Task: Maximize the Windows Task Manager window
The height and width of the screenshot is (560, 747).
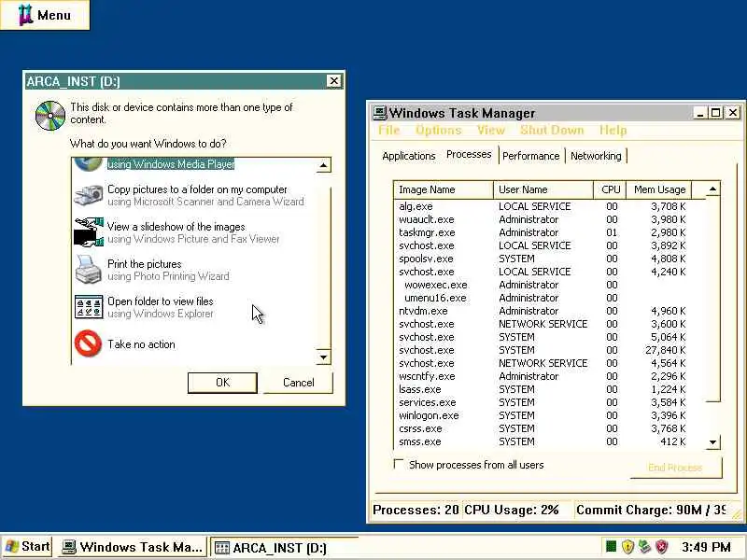Action: [715, 113]
